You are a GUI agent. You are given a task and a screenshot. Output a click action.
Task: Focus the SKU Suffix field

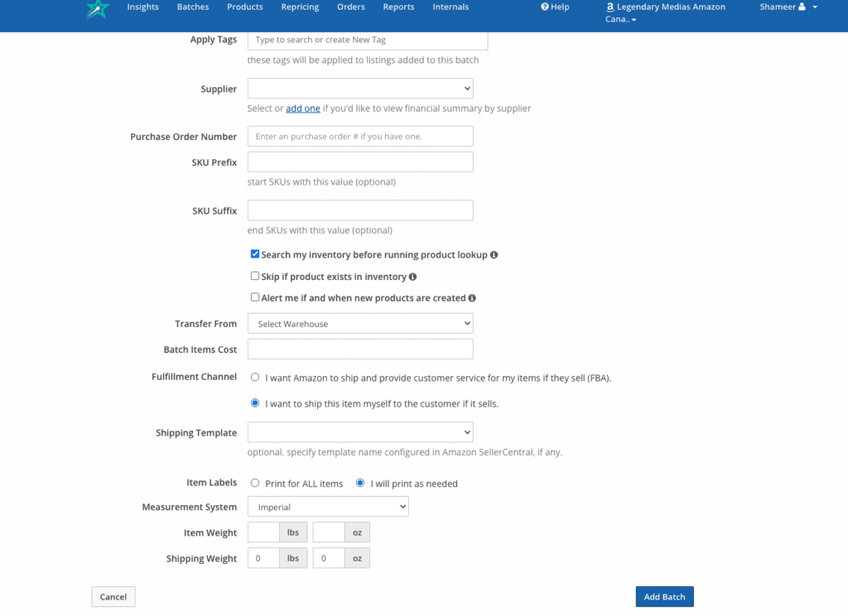coord(360,210)
